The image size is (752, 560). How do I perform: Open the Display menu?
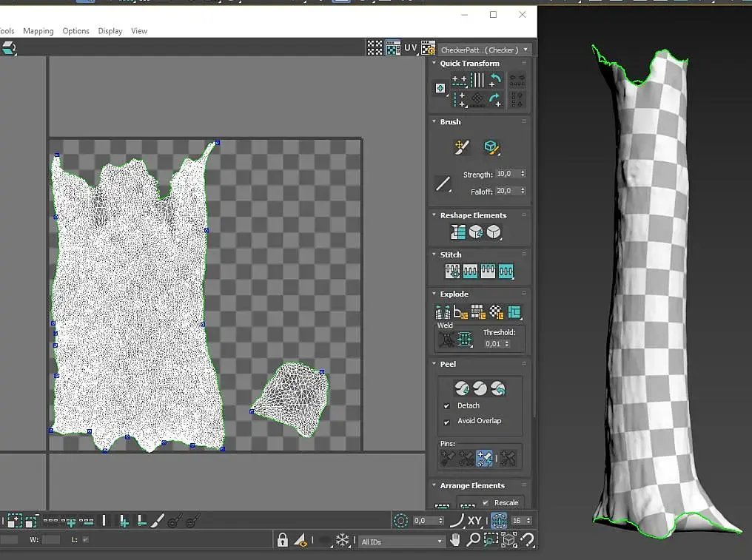(x=110, y=31)
